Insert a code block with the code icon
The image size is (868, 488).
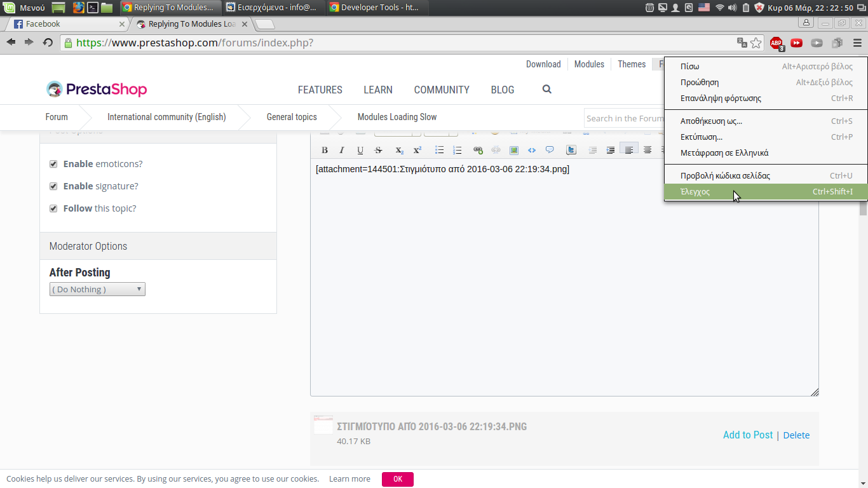[x=532, y=150]
